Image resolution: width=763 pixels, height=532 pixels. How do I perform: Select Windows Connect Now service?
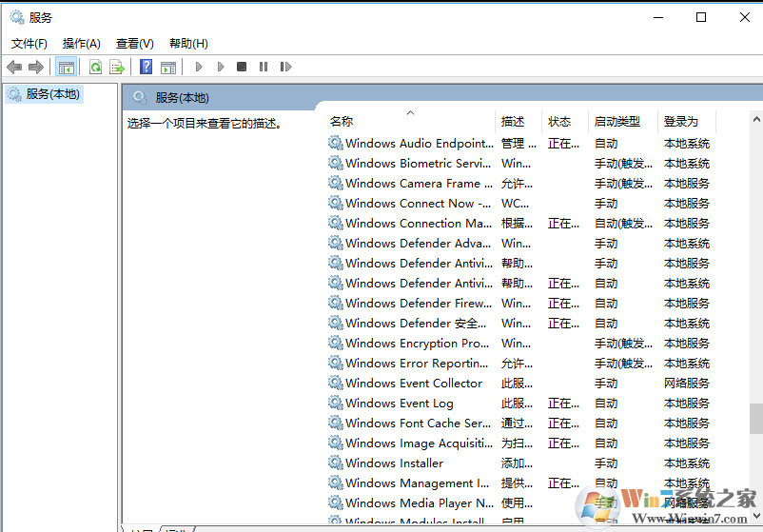point(518,204)
